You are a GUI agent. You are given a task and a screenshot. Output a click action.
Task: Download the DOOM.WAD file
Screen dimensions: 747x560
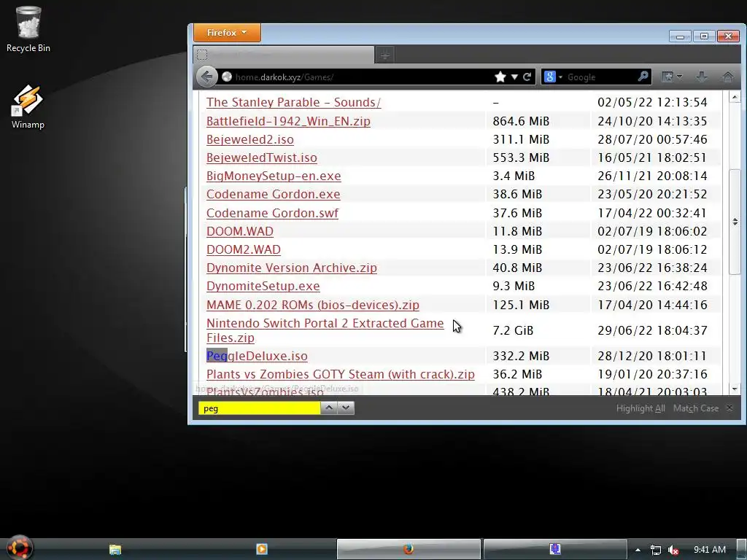tap(239, 231)
